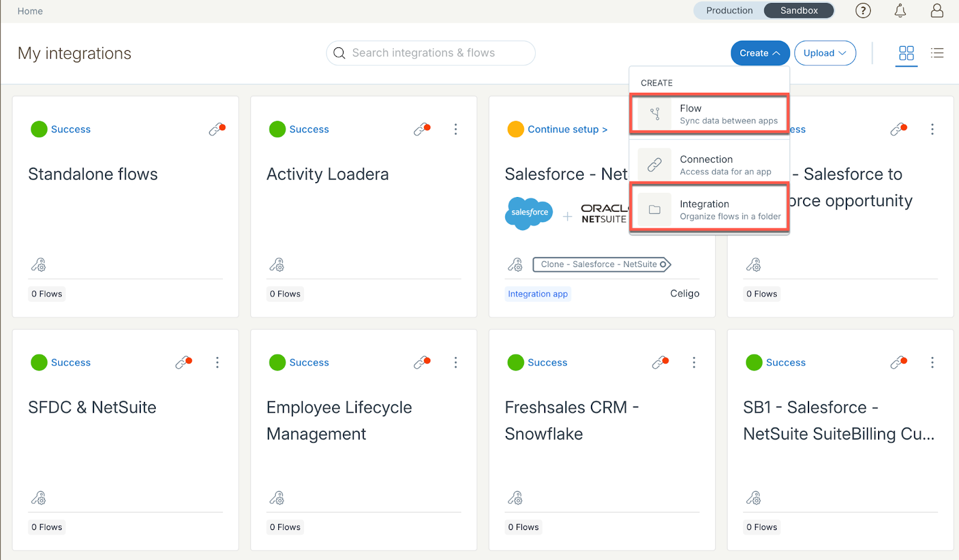The height and width of the screenshot is (560, 959).
Task: Open SB1 - Salesforce - NetSuite SuiteBilling integration
Action: (839, 420)
